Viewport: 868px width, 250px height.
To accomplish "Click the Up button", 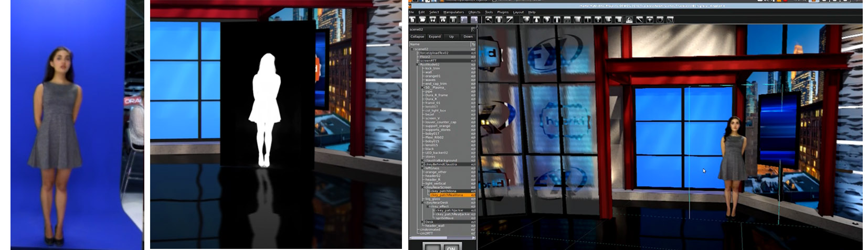I will (451, 37).
